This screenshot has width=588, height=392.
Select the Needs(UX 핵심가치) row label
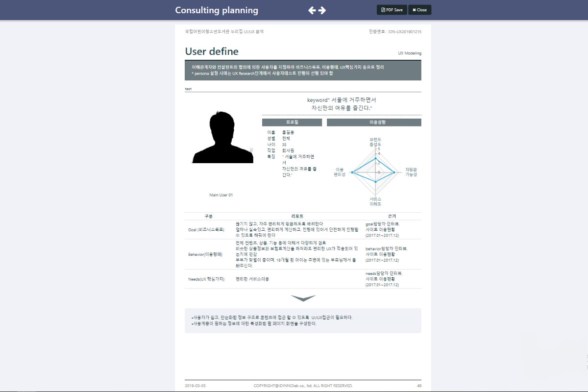coord(206,279)
